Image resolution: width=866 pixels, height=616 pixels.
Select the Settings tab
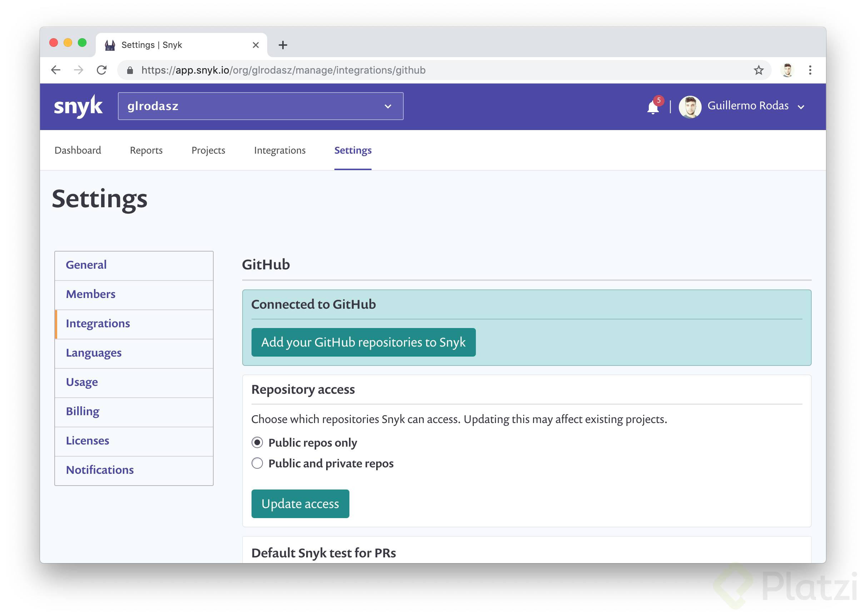(353, 150)
